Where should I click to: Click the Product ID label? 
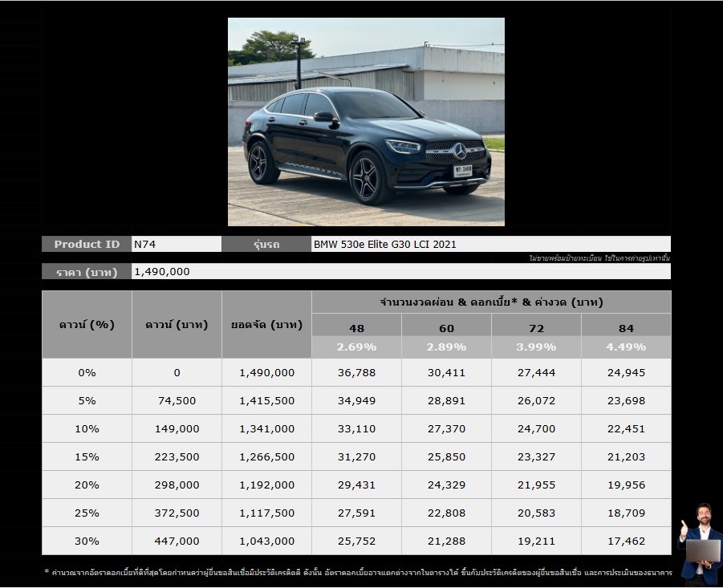click(87, 244)
